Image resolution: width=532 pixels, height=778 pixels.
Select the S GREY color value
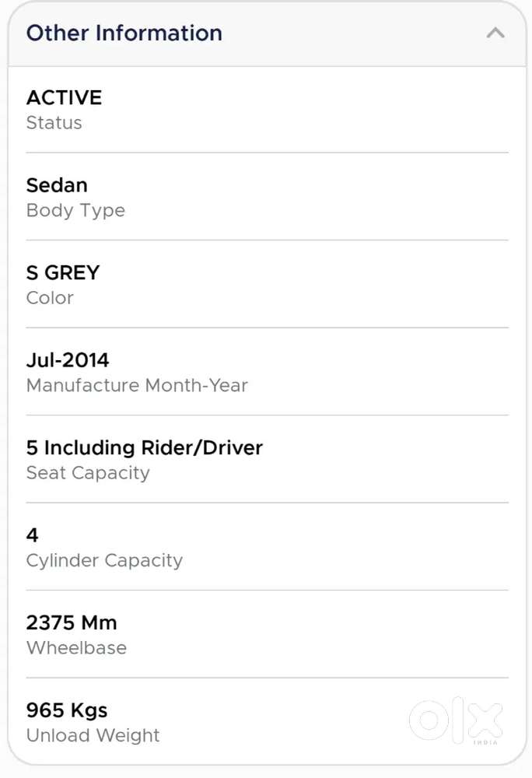point(63,272)
